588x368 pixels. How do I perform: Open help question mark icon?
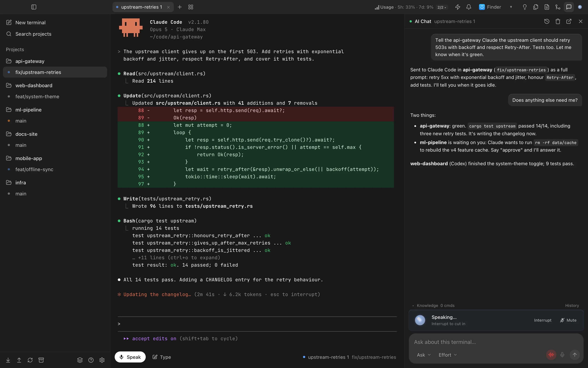point(91,360)
